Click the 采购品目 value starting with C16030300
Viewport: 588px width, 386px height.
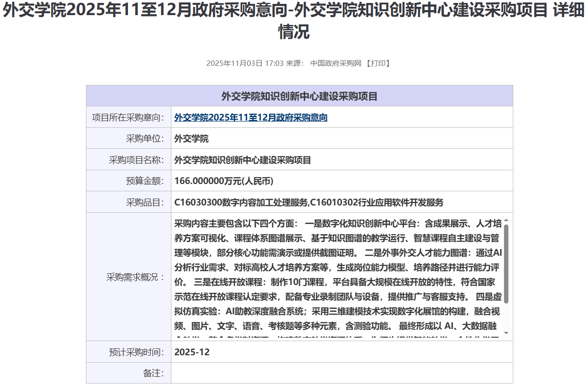309,203
